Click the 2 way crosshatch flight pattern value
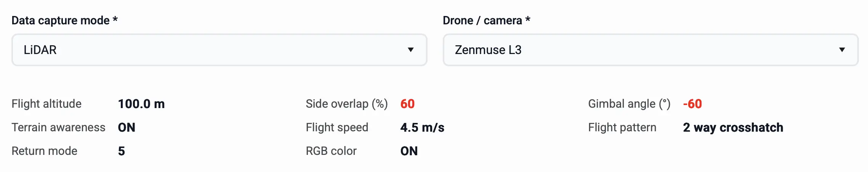Image resolution: width=868 pixels, height=172 pixels. (733, 127)
